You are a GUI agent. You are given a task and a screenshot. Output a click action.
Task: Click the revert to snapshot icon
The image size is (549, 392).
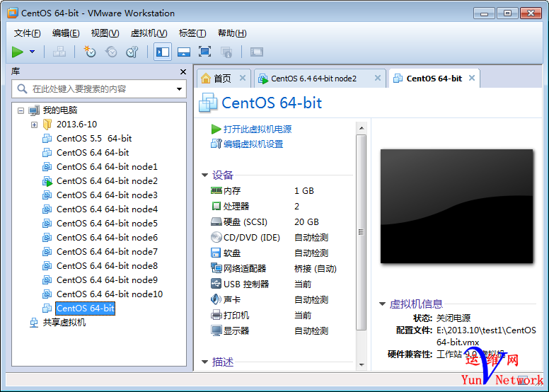[111, 52]
